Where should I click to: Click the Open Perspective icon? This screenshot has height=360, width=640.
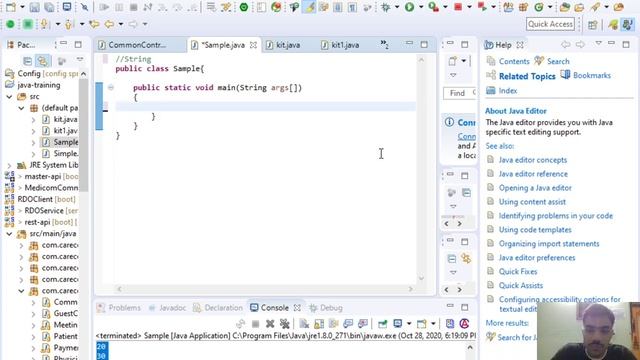click(x=593, y=24)
